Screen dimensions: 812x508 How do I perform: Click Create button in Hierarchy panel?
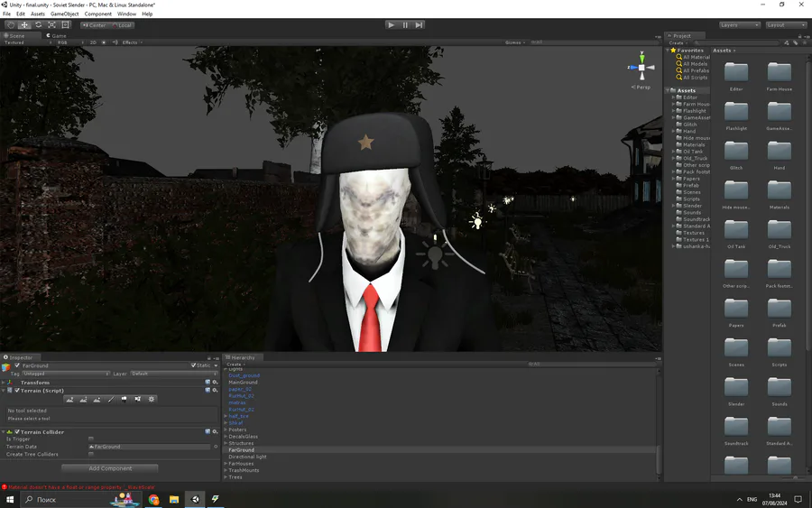[x=235, y=364]
